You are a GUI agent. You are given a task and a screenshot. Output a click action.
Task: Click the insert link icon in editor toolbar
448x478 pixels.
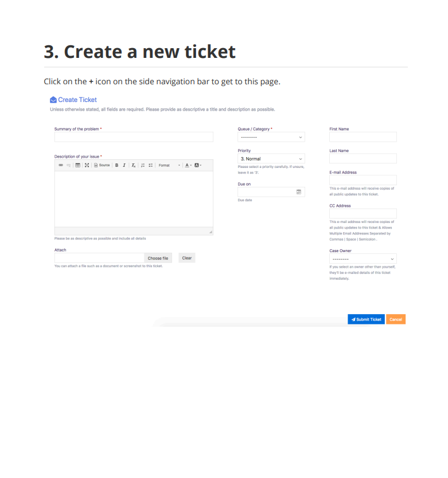click(61, 165)
